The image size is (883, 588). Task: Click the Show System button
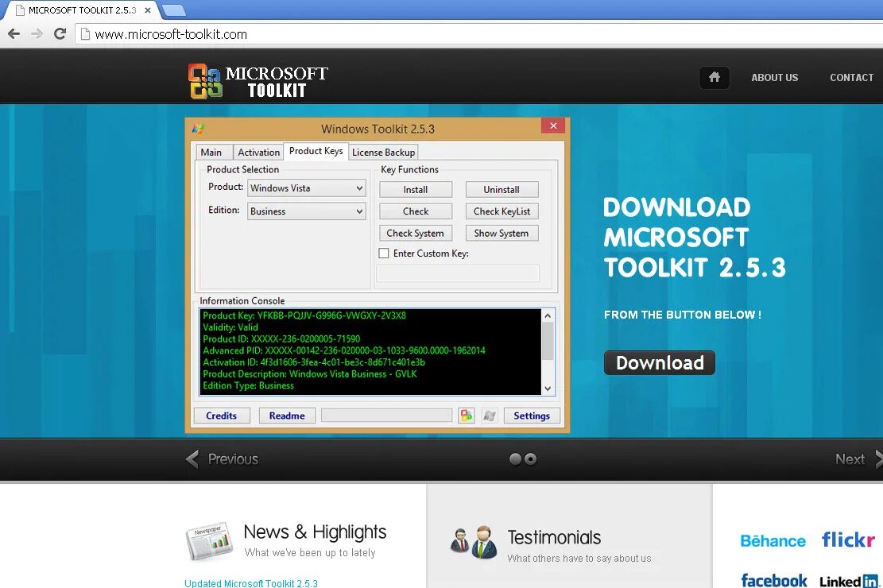point(502,233)
